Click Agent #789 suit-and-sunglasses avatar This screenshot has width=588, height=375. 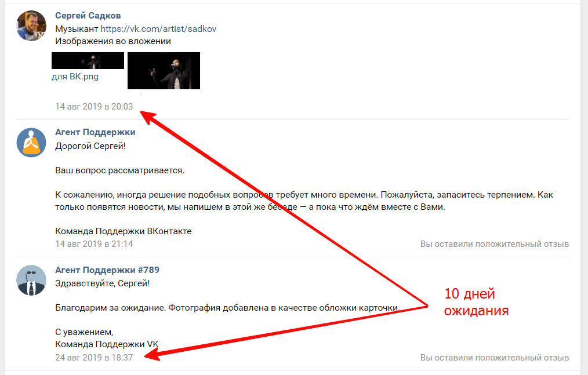click(x=31, y=280)
